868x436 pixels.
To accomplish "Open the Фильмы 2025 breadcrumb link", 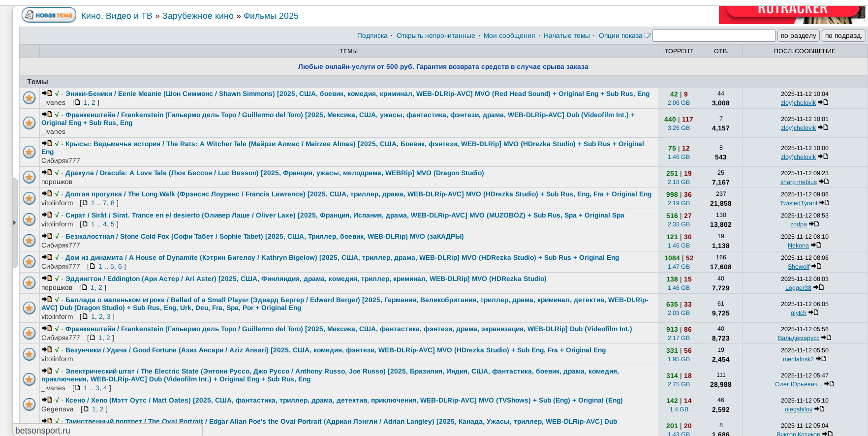I will pyautogui.click(x=271, y=16).
